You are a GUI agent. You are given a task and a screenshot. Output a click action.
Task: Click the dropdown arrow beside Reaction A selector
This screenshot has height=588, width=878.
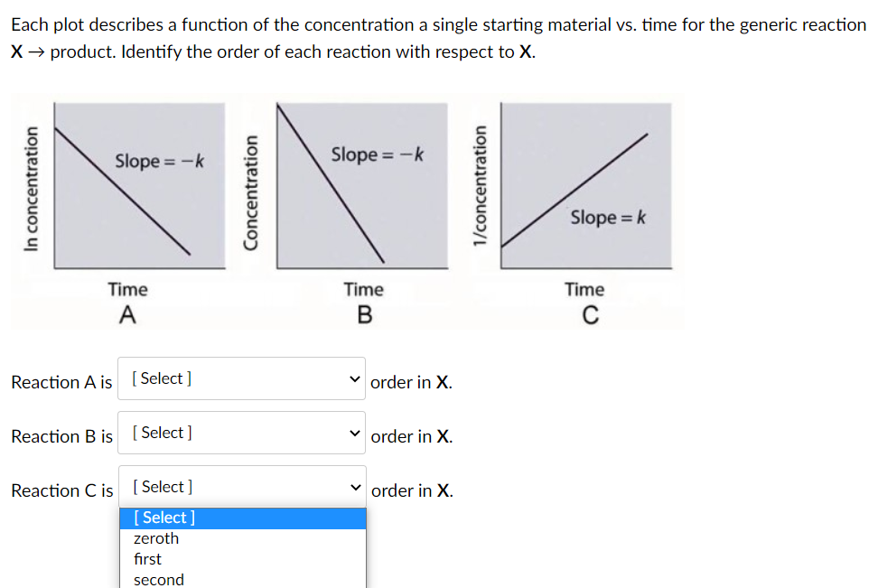355,378
